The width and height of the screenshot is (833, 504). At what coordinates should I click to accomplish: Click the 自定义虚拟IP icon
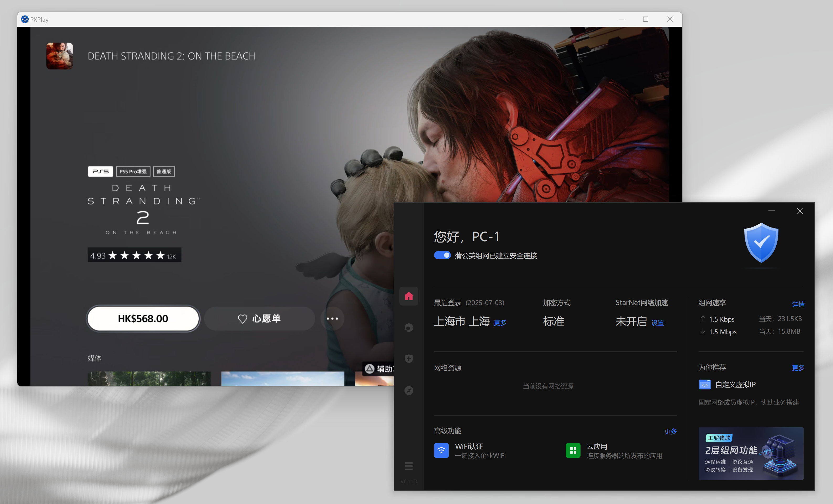click(x=705, y=385)
